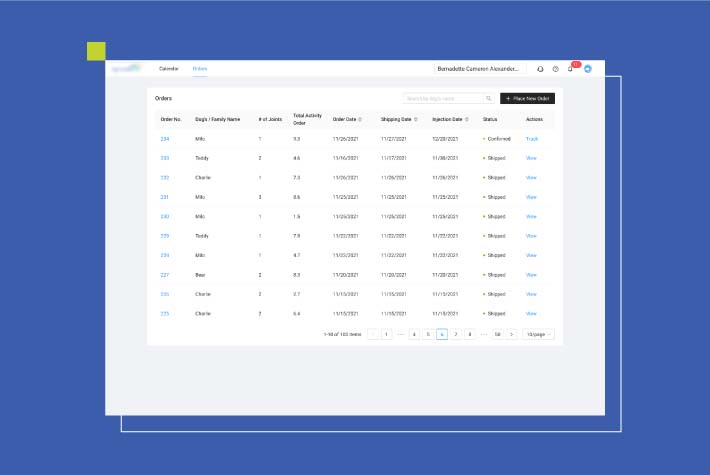Click shipping date 11/27/2021 cell

pos(393,139)
